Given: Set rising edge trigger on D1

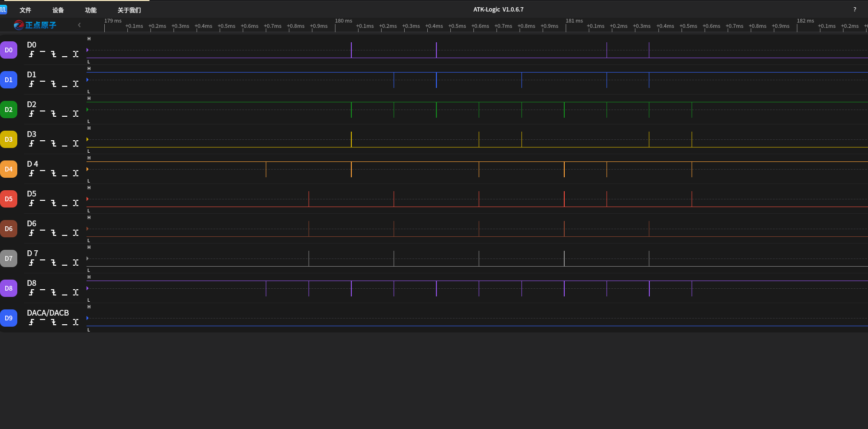Looking at the screenshot, I should click(31, 84).
